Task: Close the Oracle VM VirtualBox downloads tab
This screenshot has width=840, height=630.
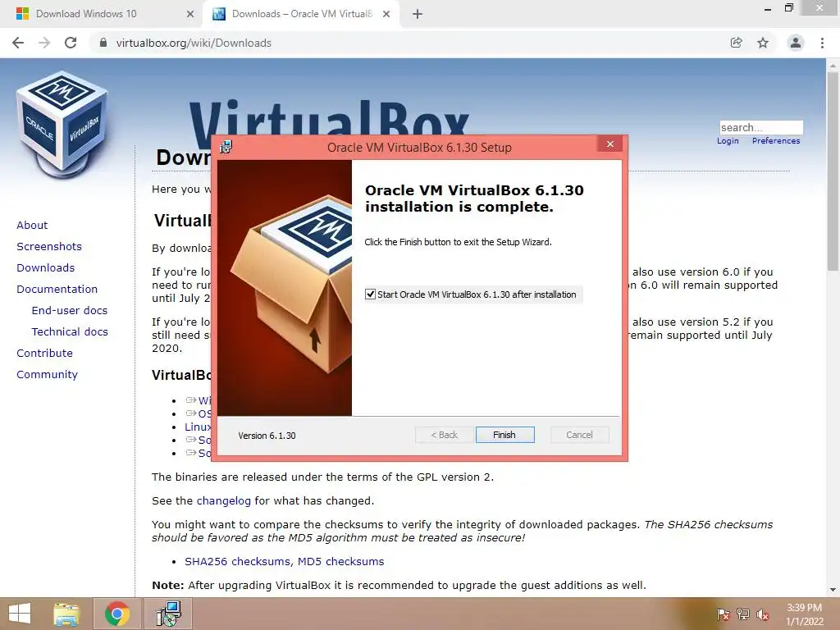Action: click(x=386, y=14)
